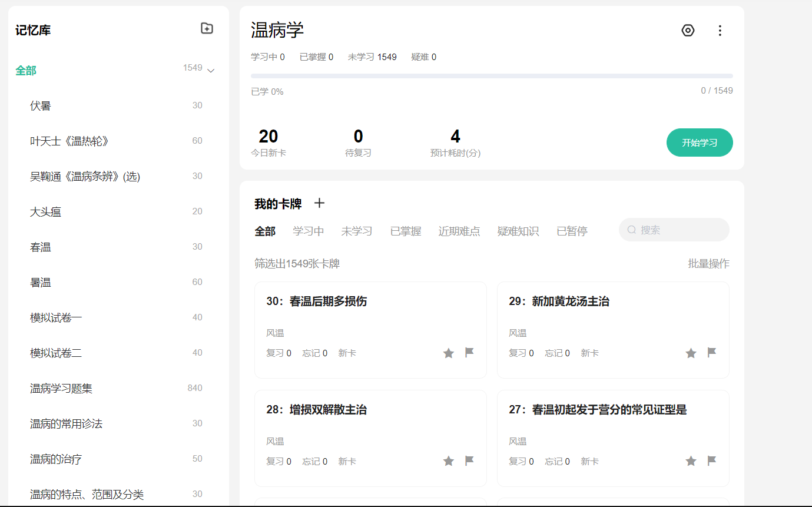Open card titled 29：新加黄龙汤主治

point(559,301)
